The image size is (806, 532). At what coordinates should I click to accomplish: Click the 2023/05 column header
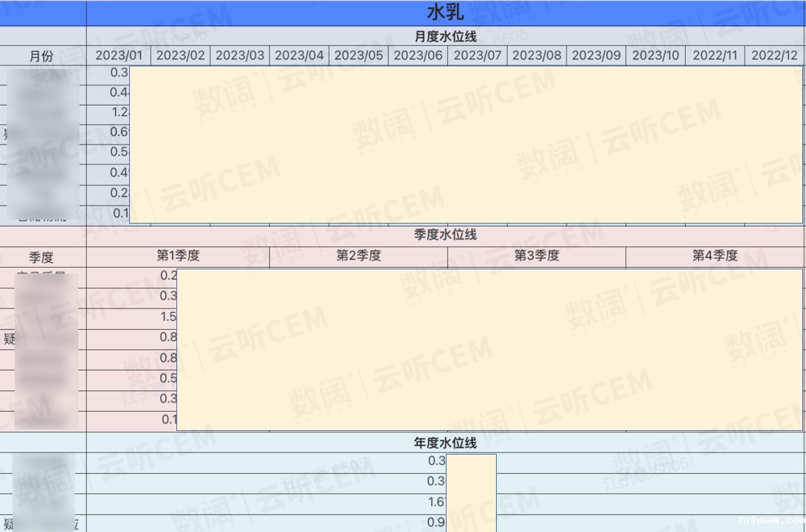[359, 55]
